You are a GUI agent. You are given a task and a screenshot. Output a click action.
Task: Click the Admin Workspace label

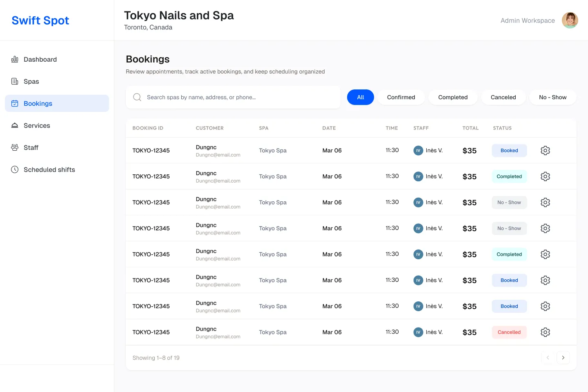point(528,20)
